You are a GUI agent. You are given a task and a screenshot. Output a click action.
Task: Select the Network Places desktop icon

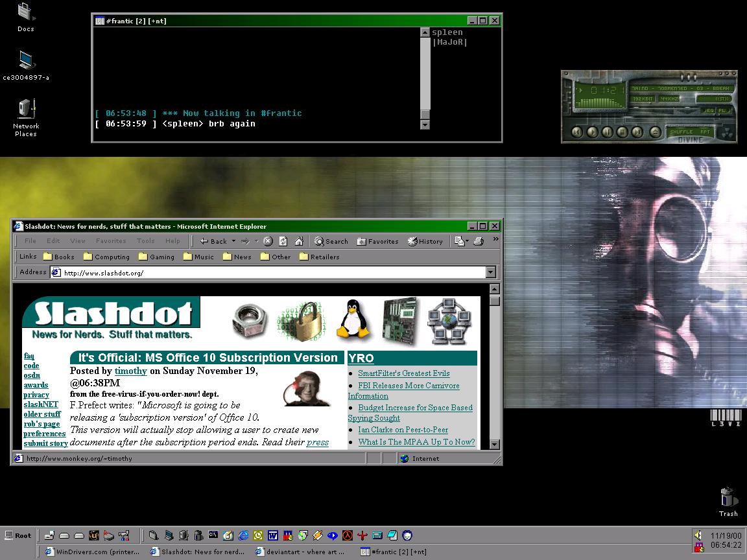pyautogui.click(x=26, y=117)
